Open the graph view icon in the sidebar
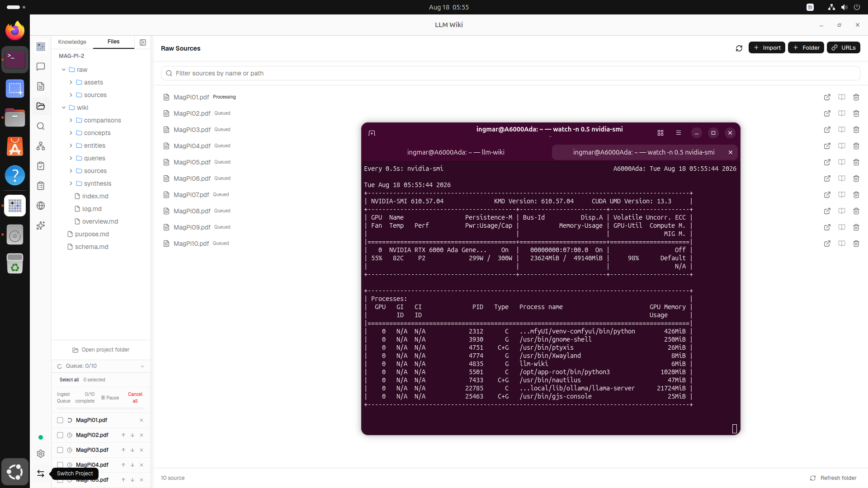 point(41,146)
